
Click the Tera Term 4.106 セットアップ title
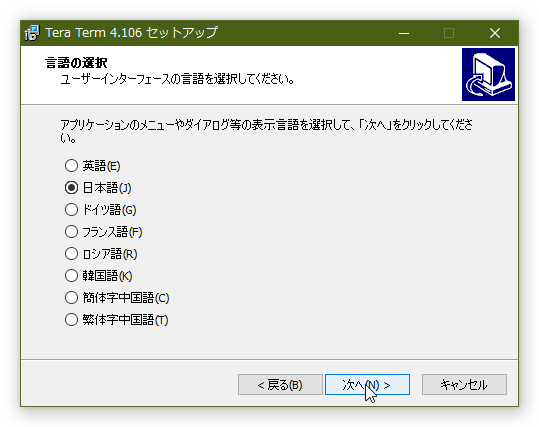click(131, 33)
